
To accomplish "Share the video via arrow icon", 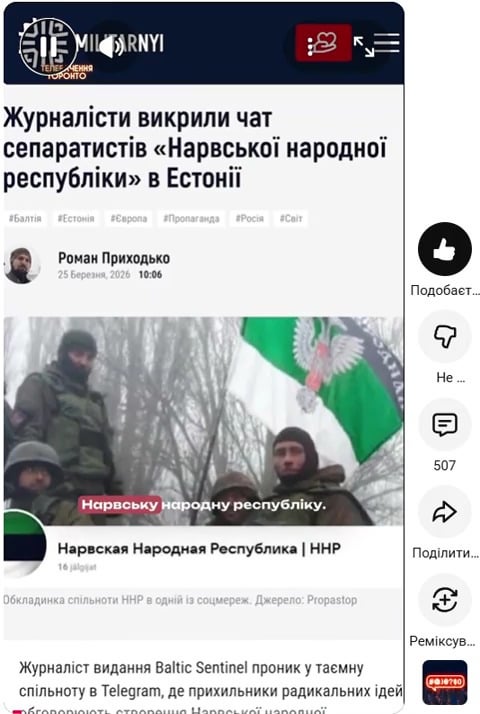I will coord(444,512).
